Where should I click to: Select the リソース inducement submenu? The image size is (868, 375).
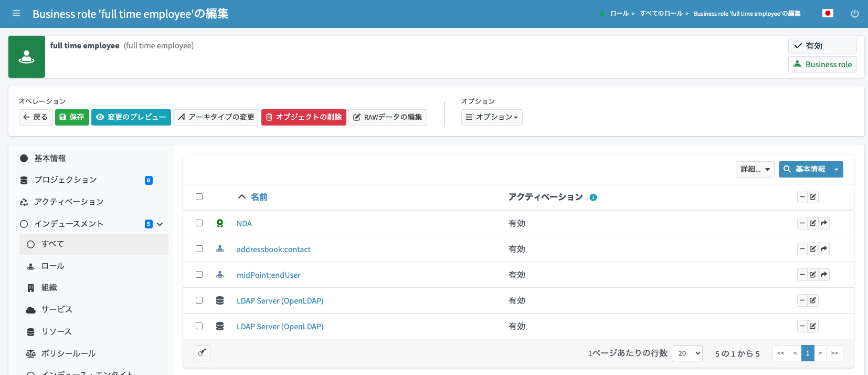click(x=94, y=331)
